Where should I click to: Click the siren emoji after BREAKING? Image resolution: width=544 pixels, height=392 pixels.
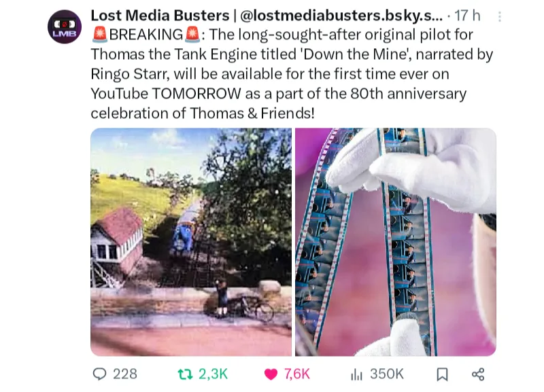click(192, 35)
